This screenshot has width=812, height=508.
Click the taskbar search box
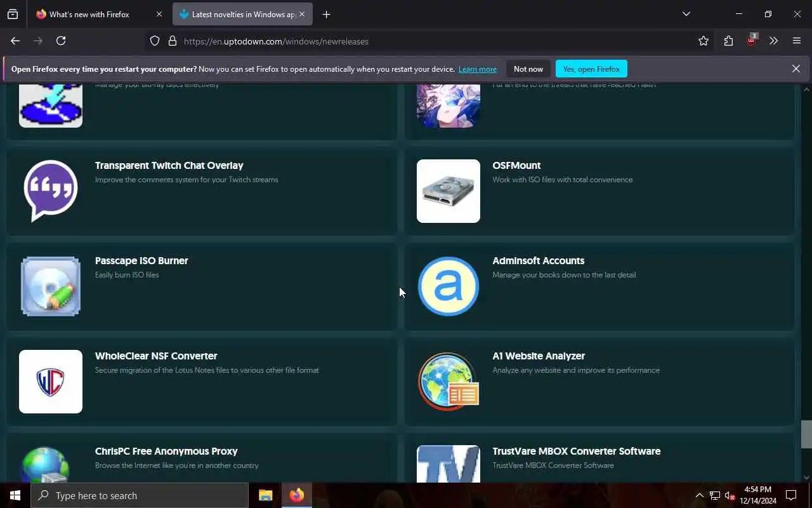[x=140, y=495]
